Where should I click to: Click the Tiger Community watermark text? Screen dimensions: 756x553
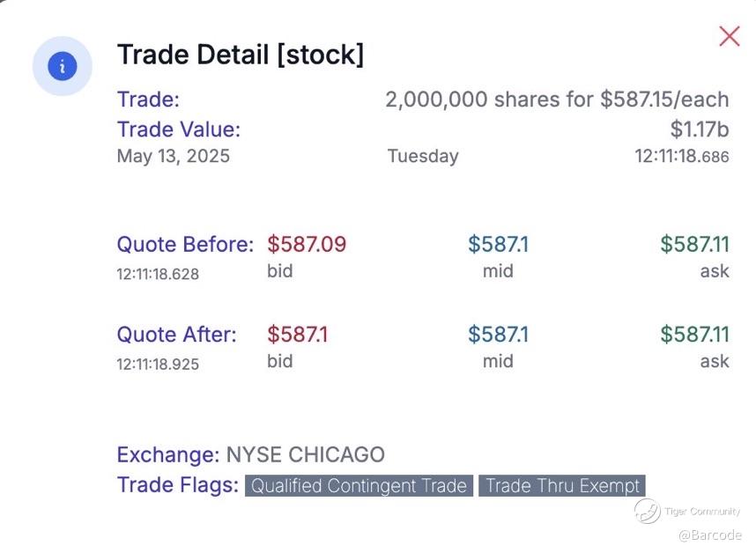click(702, 512)
